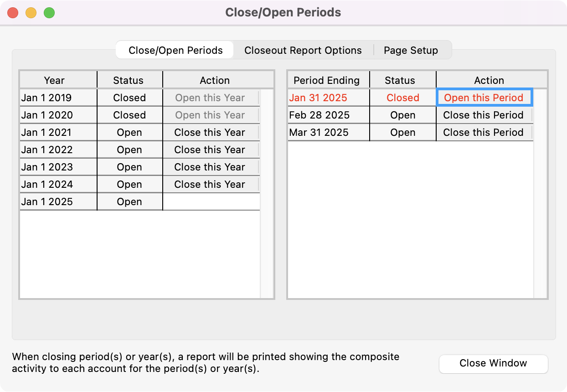This screenshot has width=567, height=392.
Task: Open the Page Setup tab
Action: click(411, 50)
